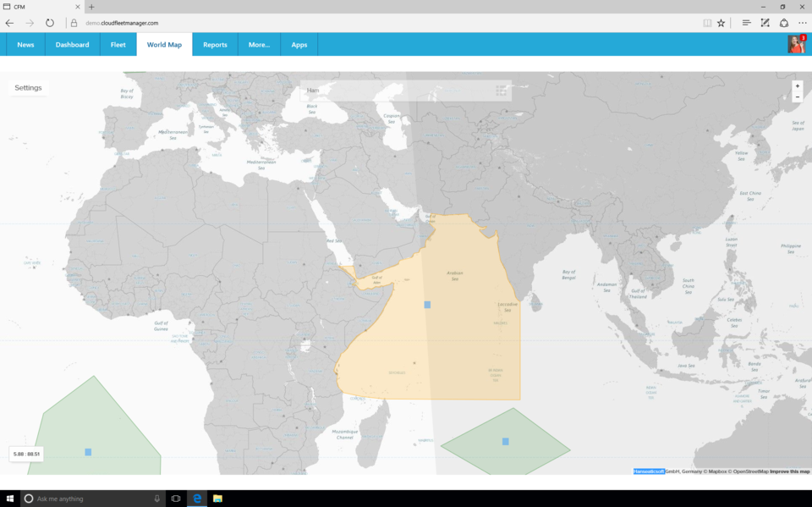Open the Make a Web Note tool

[765, 23]
